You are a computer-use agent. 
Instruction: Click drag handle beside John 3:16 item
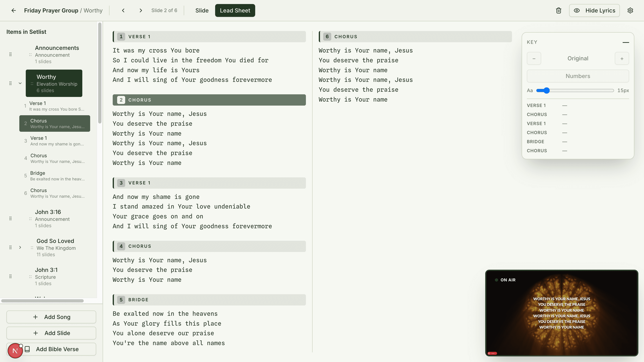10,218
